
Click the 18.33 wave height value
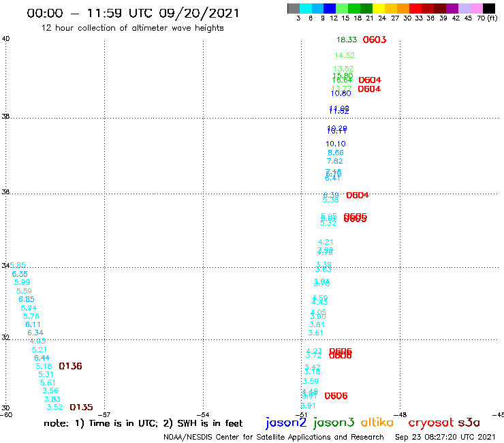point(347,40)
